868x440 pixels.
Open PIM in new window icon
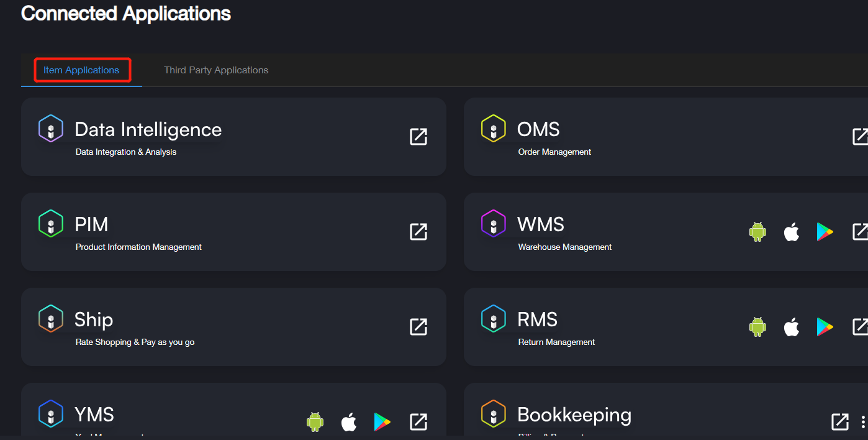(418, 232)
